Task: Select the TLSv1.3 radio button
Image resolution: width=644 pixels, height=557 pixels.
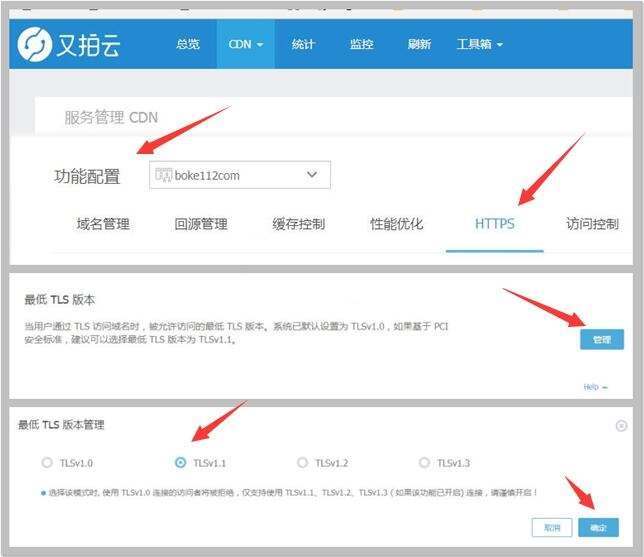Action: [424, 463]
